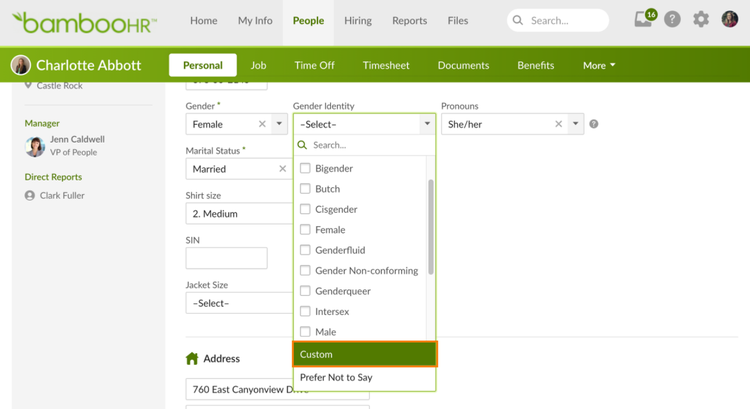Open Hiring in top navigation
Viewport: 750px width, 409px height.
coord(358,21)
